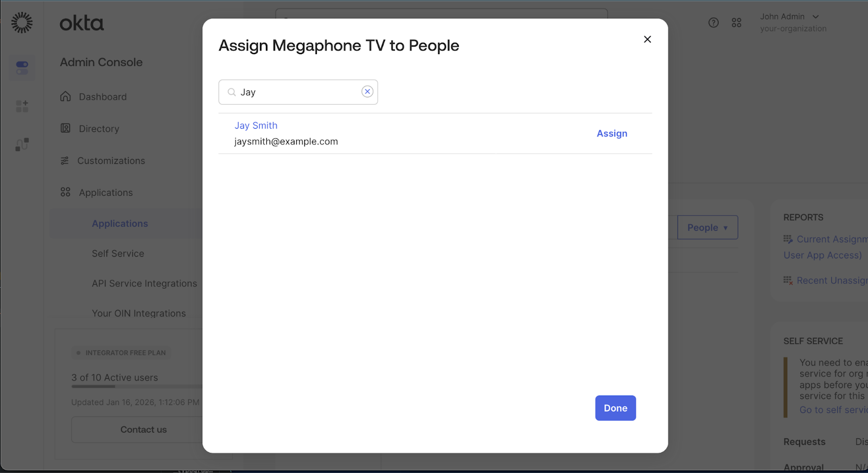Select the Applications sub-item
The image size is (868, 473).
(120, 223)
